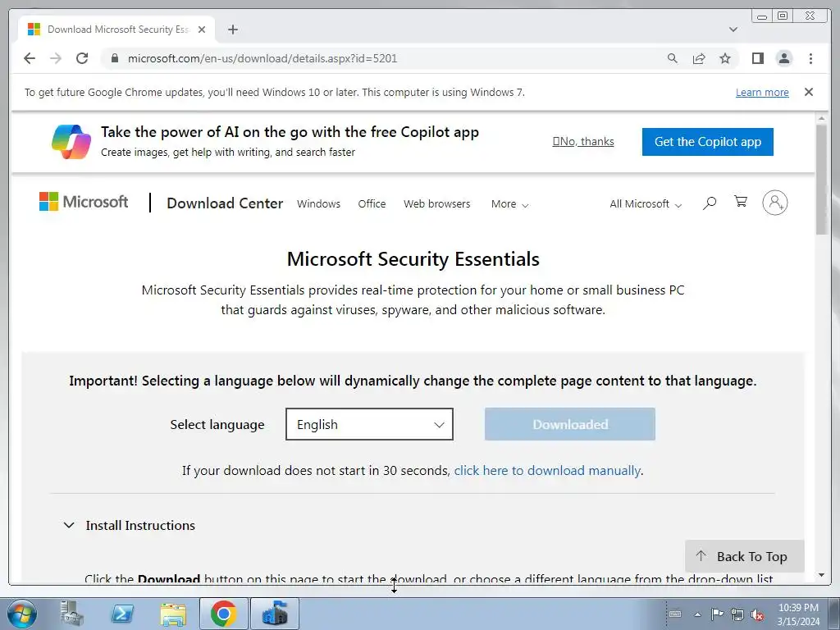This screenshot has width=840, height=630.
Task: Open File Explorer from the taskbar
Action: pos(173,614)
